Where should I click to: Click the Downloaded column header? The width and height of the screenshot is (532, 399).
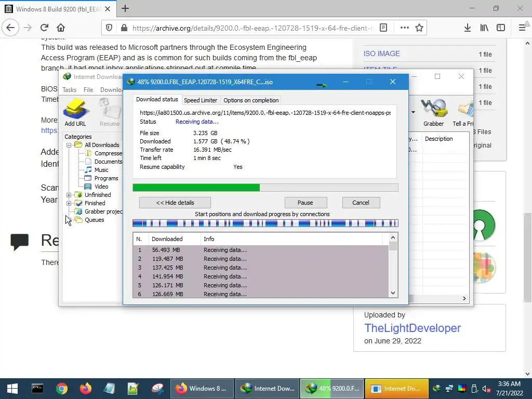(175, 239)
